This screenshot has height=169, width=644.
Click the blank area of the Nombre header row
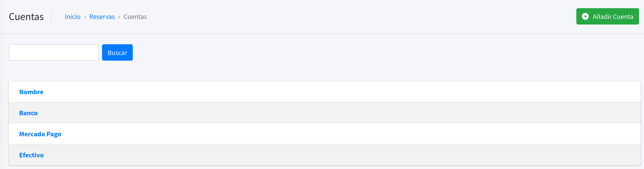pyautogui.click(x=325, y=92)
